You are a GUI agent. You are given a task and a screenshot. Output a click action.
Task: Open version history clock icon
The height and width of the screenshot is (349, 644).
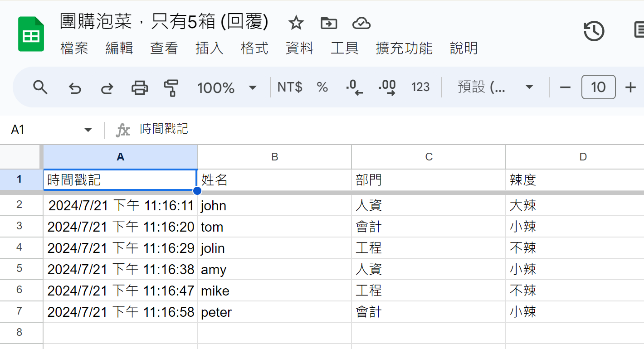click(x=594, y=31)
